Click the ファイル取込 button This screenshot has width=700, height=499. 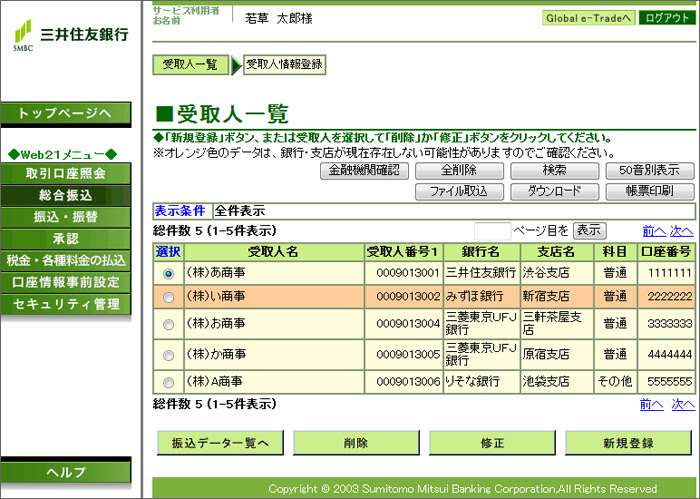pyautogui.click(x=459, y=192)
